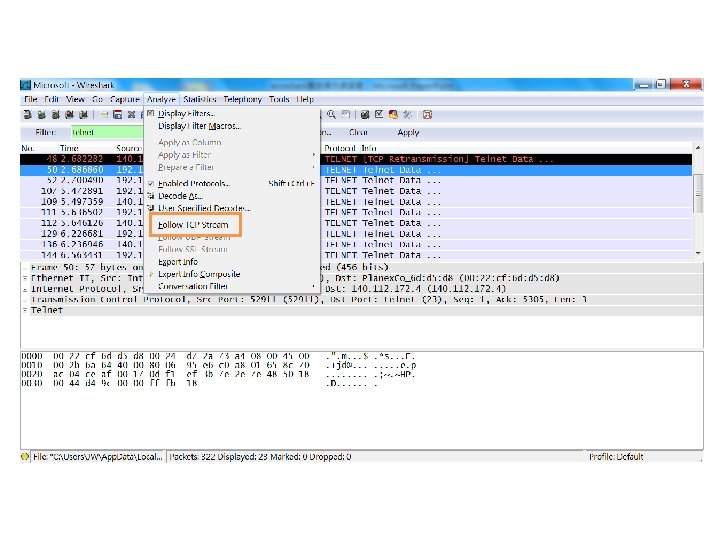Screen dimensions: 720x540
Task: Open preferences tools icon in toolbar
Action: coord(407,115)
